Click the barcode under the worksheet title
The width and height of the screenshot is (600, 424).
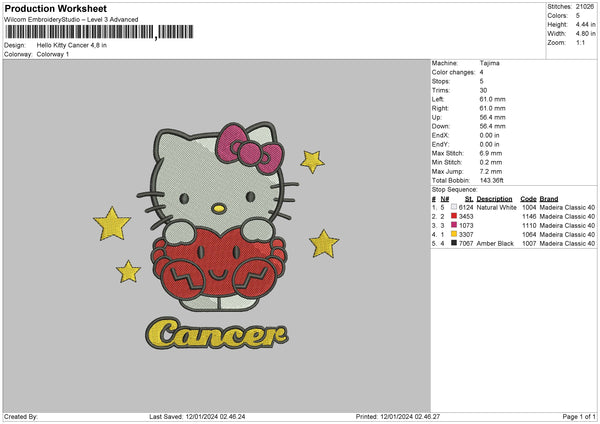pos(99,32)
